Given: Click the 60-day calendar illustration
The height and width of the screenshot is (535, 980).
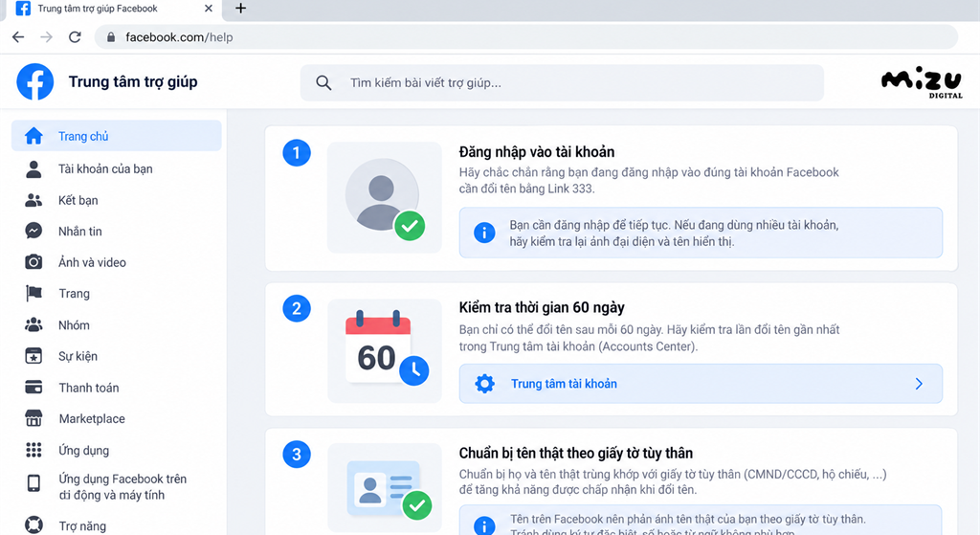Looking at the screenshot, I should click(385, 350).
